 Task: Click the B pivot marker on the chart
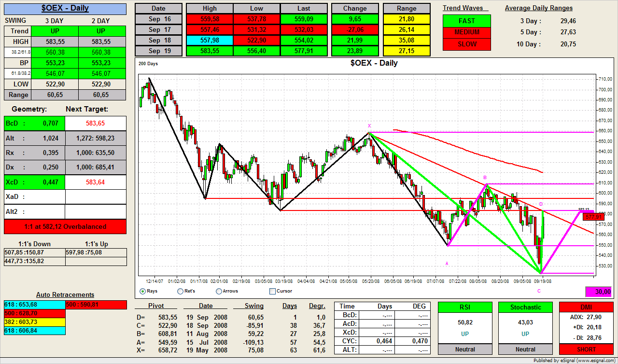485,178
